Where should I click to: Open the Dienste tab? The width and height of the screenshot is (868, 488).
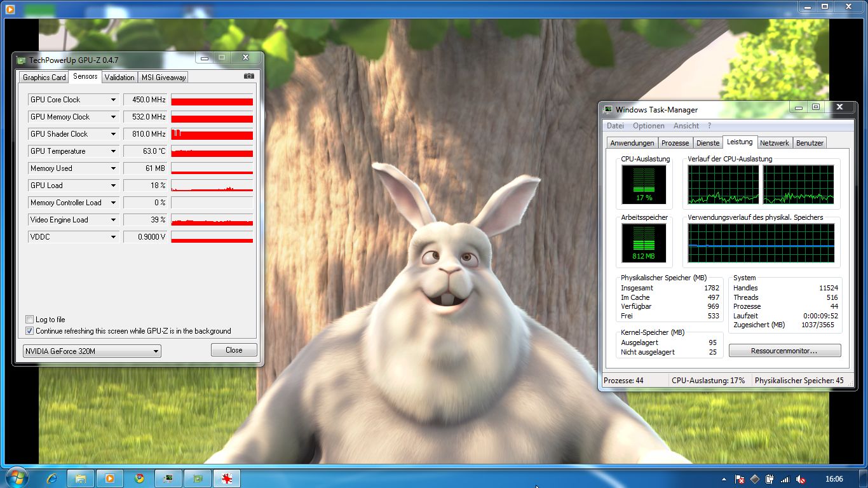point(707,143)
